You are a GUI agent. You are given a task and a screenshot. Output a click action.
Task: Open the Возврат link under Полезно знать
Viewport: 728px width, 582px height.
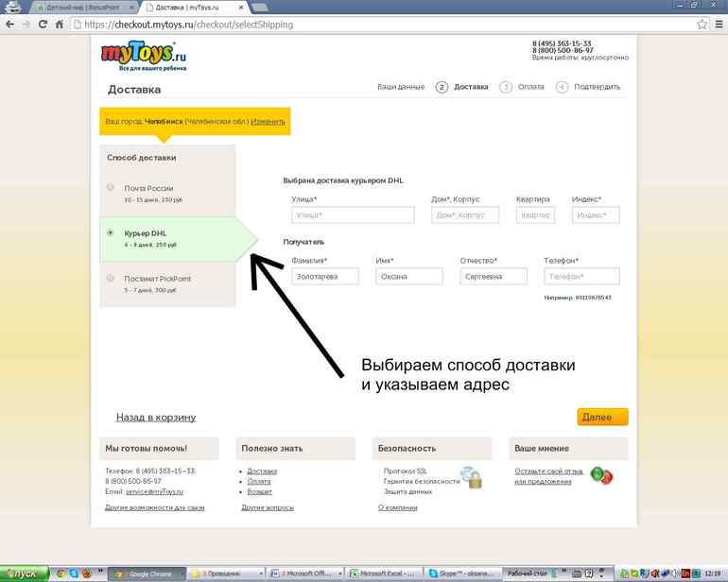259,492
